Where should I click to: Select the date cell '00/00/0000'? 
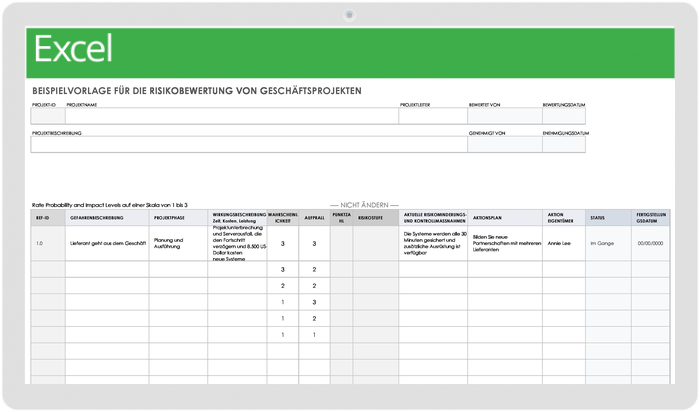(x=650, y=243)
